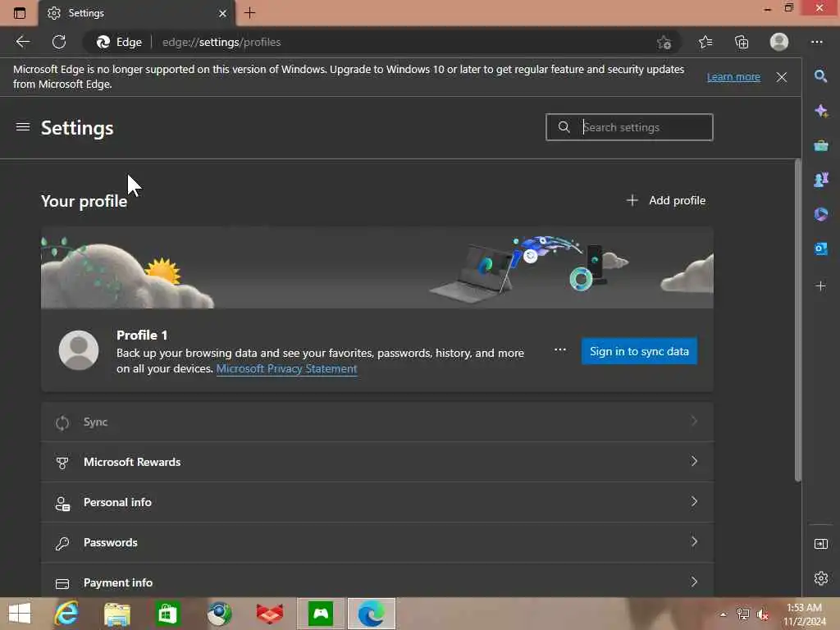
Task: Click the settings page vertical scrollbar
Action: pos(797,321)
